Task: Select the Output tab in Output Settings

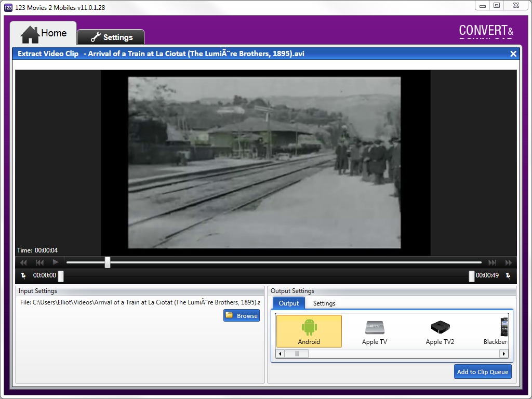Action: click(289, 303)
